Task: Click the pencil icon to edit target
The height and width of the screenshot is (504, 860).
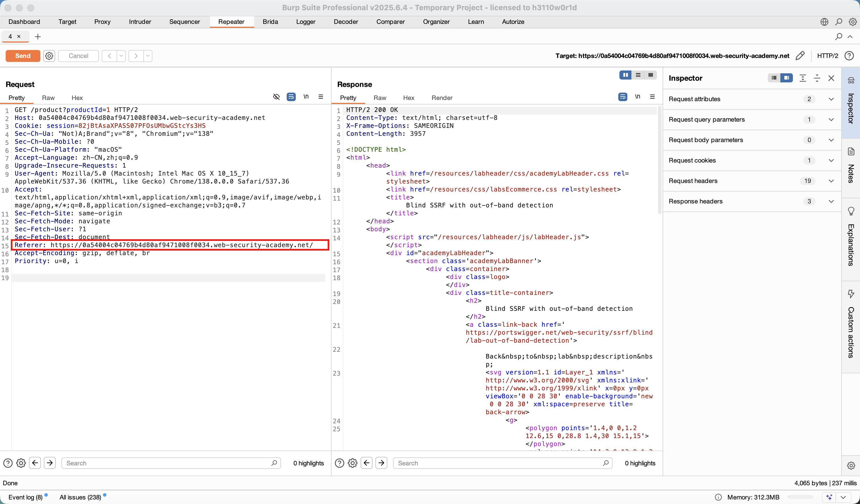Action: point(800,56)
